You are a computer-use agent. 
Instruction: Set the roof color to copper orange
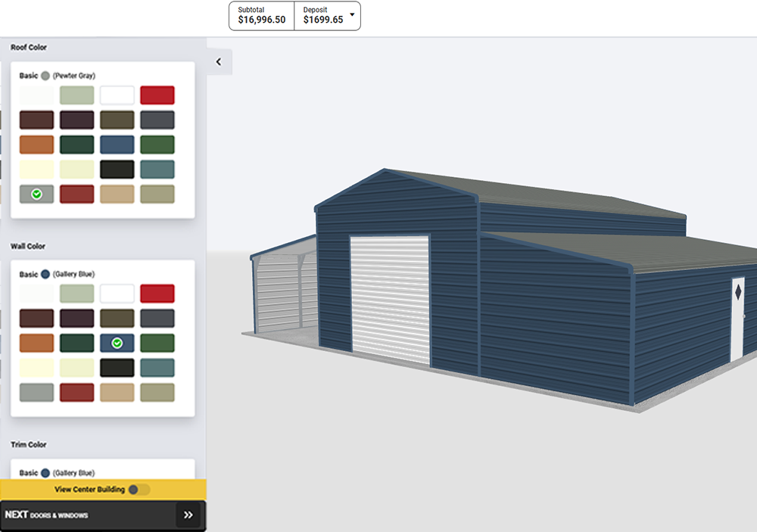tap(36, 145)
